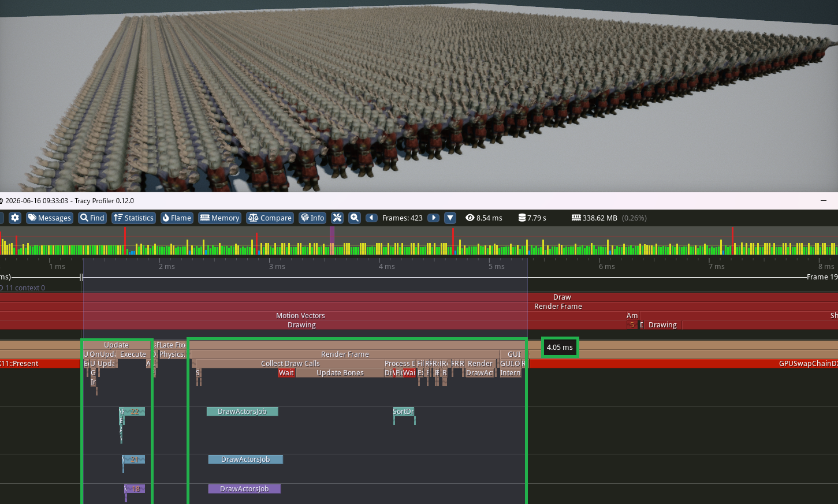Go to next frame with right arrow
The width and height of the screenshot is (838, 504).
pos(433,218)
